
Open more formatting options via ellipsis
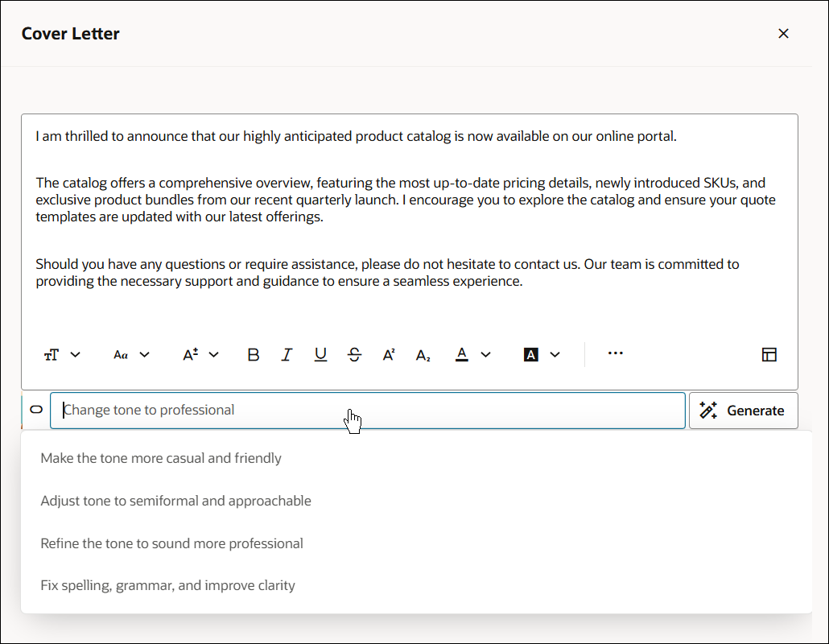[616, 354]
